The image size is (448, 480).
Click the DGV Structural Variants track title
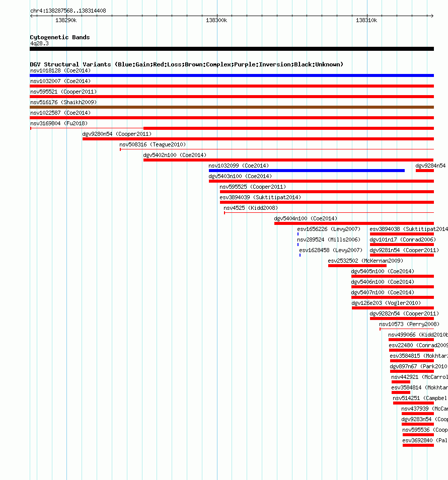pyautogui.click(x=186, y=64)
